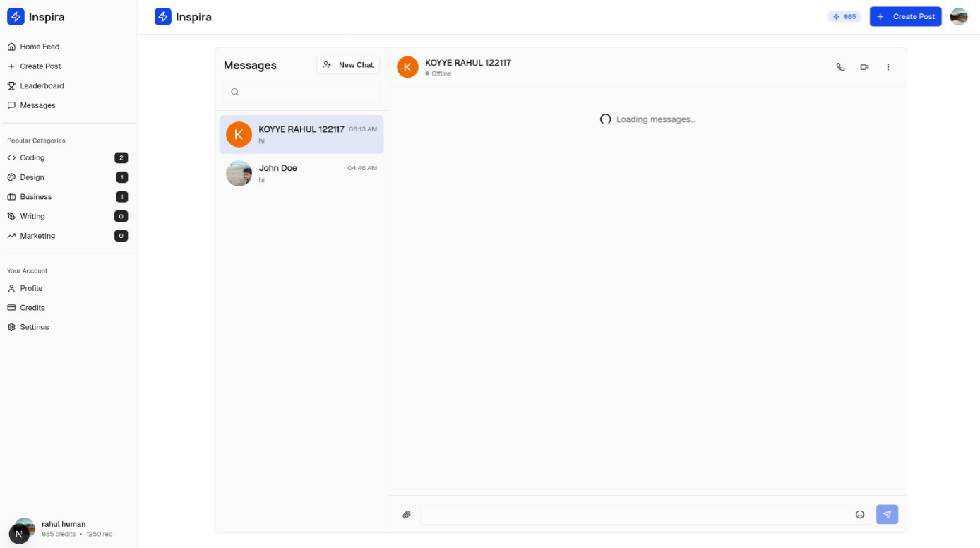Select the Marketing category
The image size is (980, 548).
(x=37, y=237)
